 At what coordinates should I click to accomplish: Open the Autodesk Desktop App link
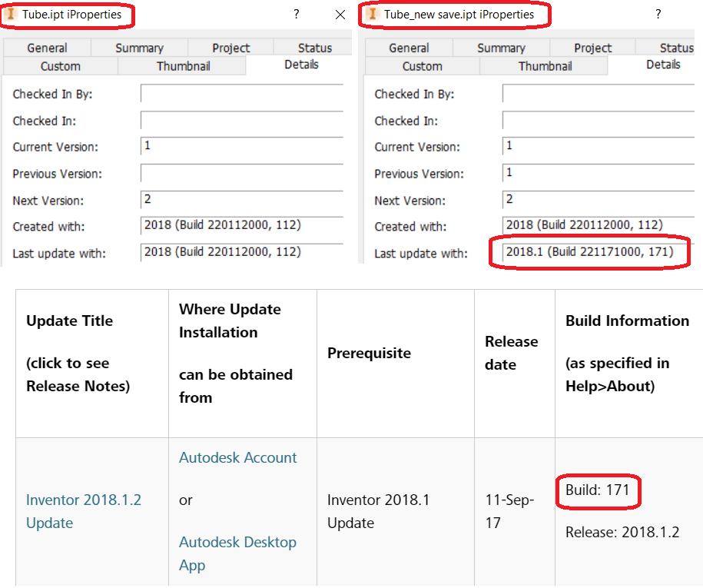tap(237, 553)
